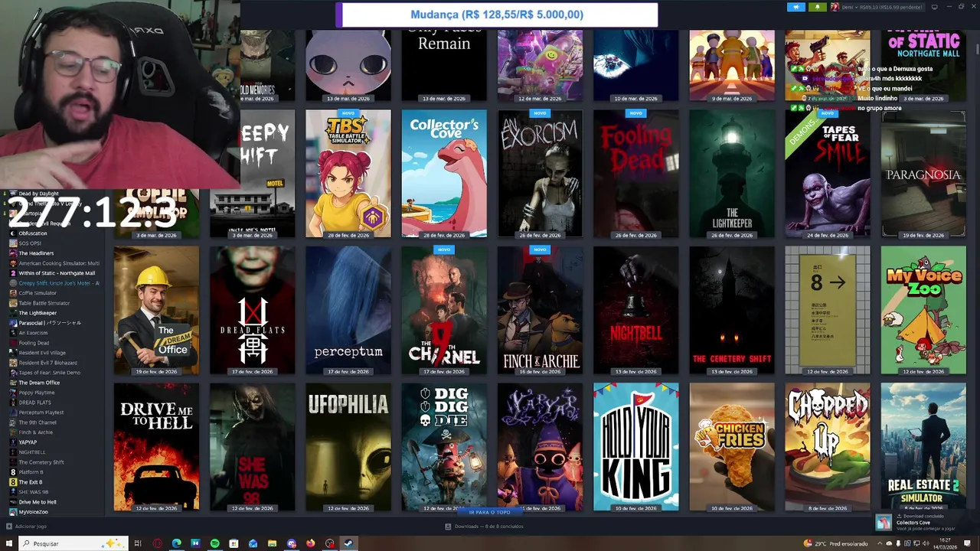The width and height of the screenshot is (980, 551).
Task: Click the 'IR PARA O TOPO' button
Action: click(490, 512)
